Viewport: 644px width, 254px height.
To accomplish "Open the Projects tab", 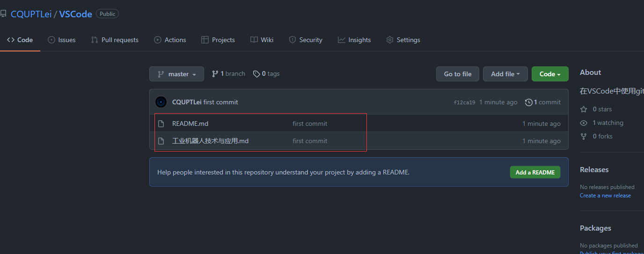I will (x=218, y=40).
